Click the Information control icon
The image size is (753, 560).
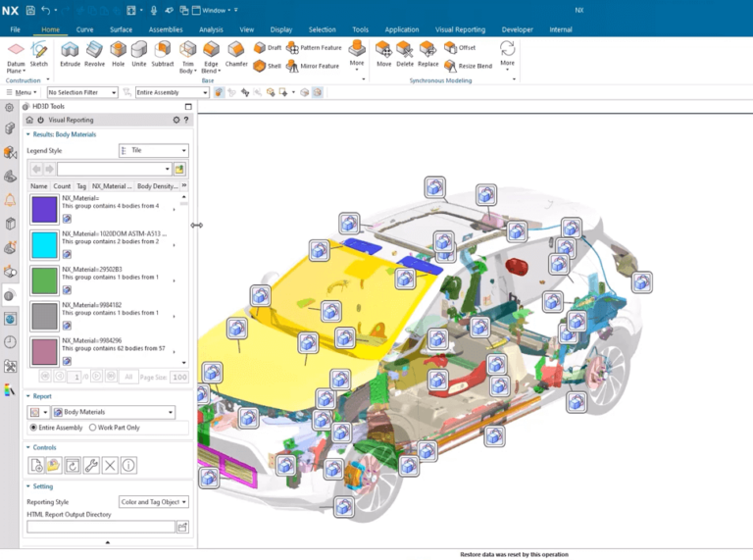coord(128,465)
